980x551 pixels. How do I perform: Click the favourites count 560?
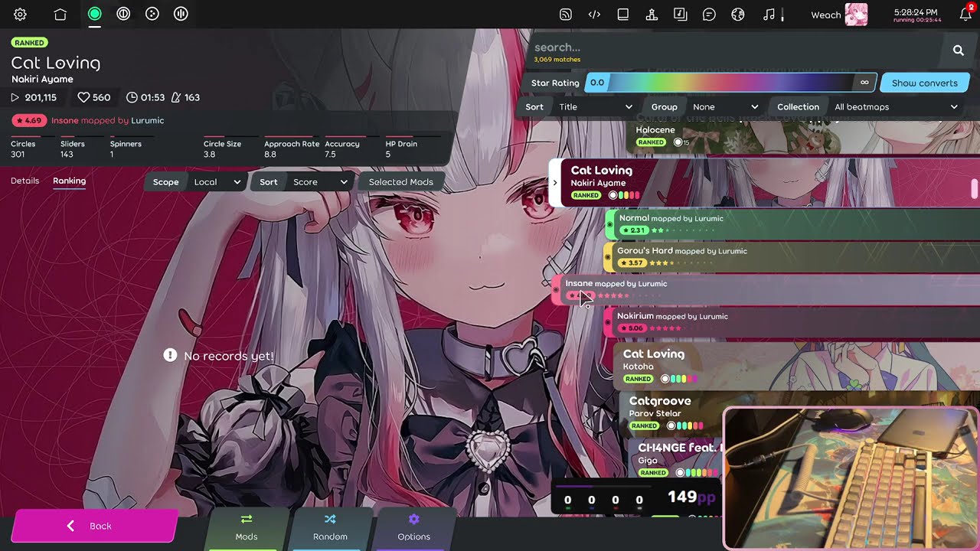[94, 97]
